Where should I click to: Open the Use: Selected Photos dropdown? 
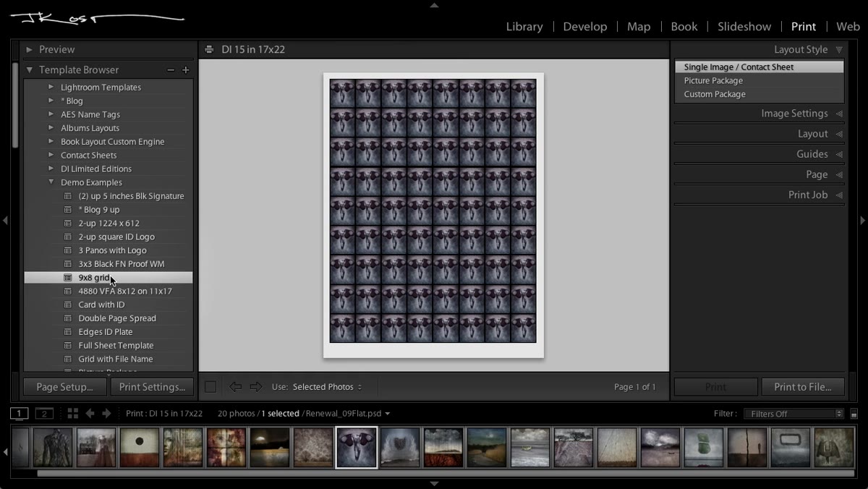pyautogui.click(x=327, y=387)
